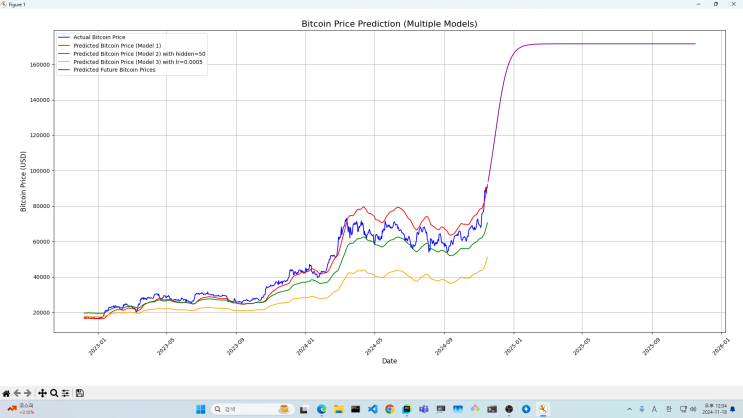743x418 pixels.
Task: Expand the hidden system tray icons chevron
Action: tap(629, 409)
